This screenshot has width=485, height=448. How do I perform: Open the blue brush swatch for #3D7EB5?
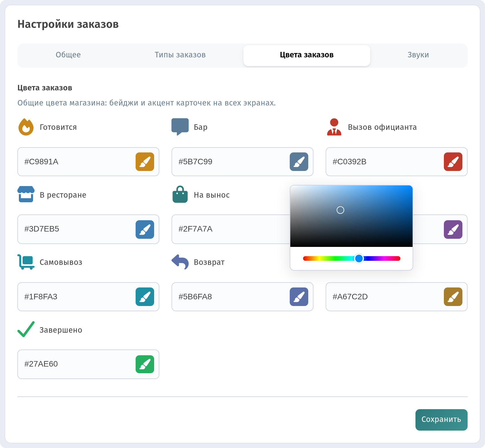145,230
